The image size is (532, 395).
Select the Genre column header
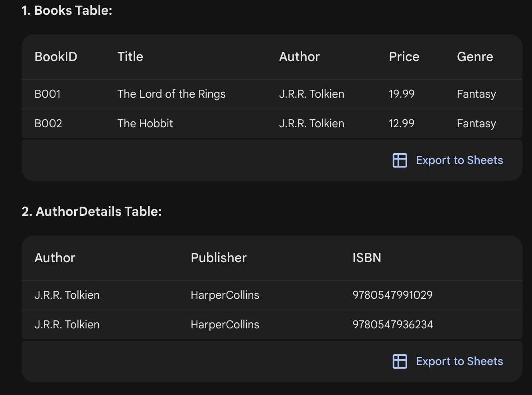tap(475, 57)
